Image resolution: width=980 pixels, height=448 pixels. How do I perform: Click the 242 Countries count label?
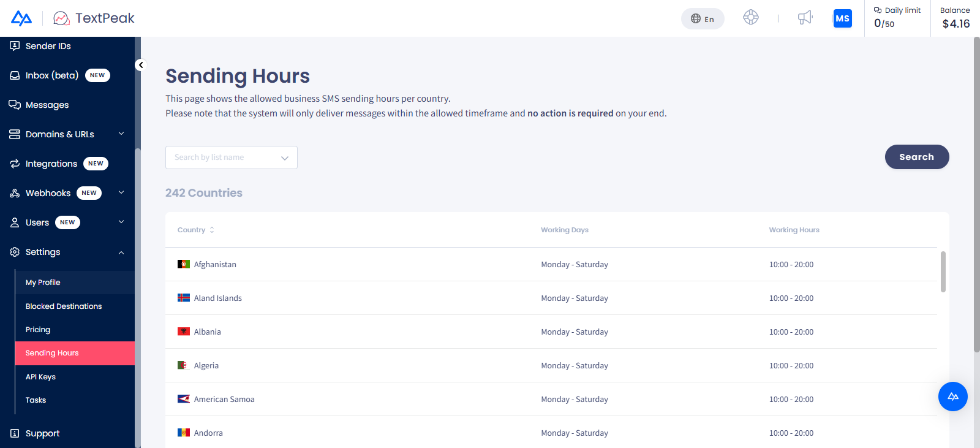(x=204, y=193)
